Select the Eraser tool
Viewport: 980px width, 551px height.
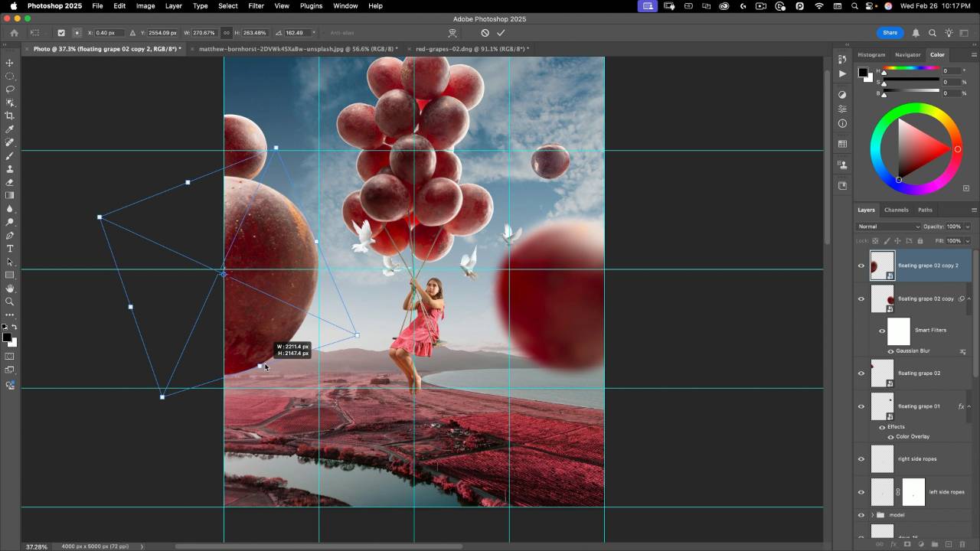click(10, 182)
